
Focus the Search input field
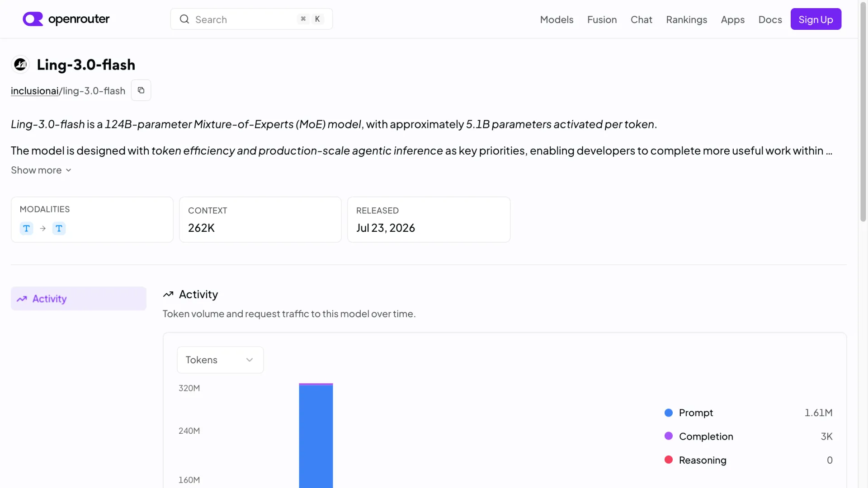tap(251, 19)
